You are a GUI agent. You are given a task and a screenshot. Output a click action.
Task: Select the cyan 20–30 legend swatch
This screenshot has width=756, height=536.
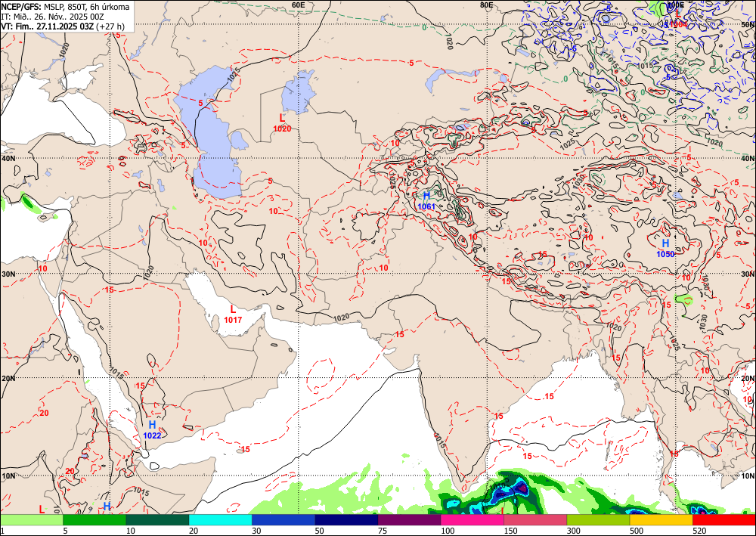pos(220,519)
